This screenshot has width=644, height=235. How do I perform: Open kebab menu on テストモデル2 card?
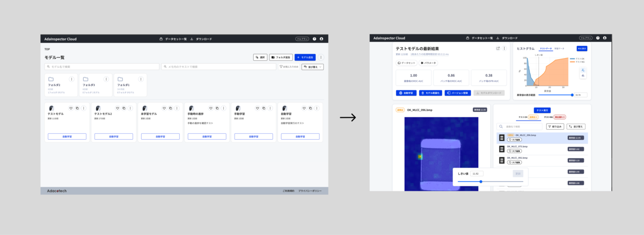click(x=130, y=108)
